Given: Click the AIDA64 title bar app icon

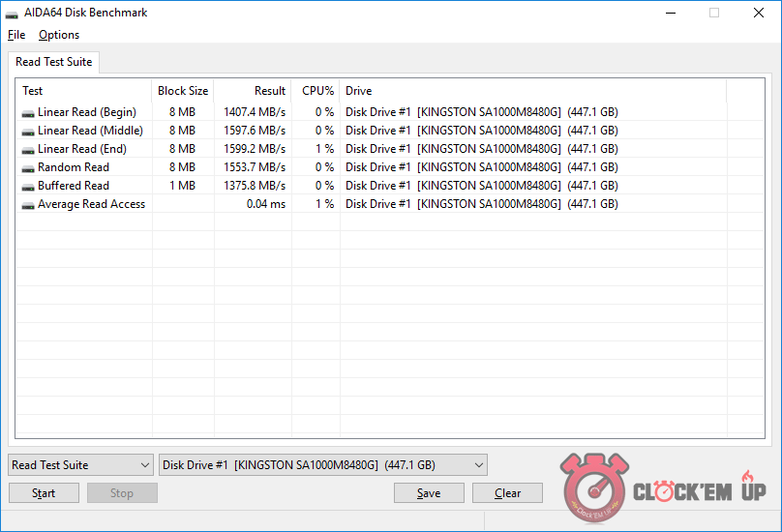Looking at the screenshot, I should coord(13,14).
